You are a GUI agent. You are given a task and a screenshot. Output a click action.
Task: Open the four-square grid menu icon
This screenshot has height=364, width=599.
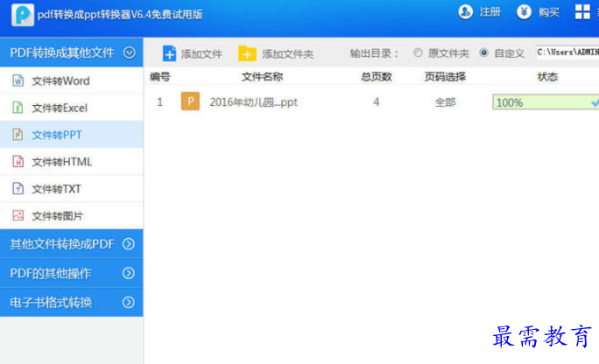582,12
